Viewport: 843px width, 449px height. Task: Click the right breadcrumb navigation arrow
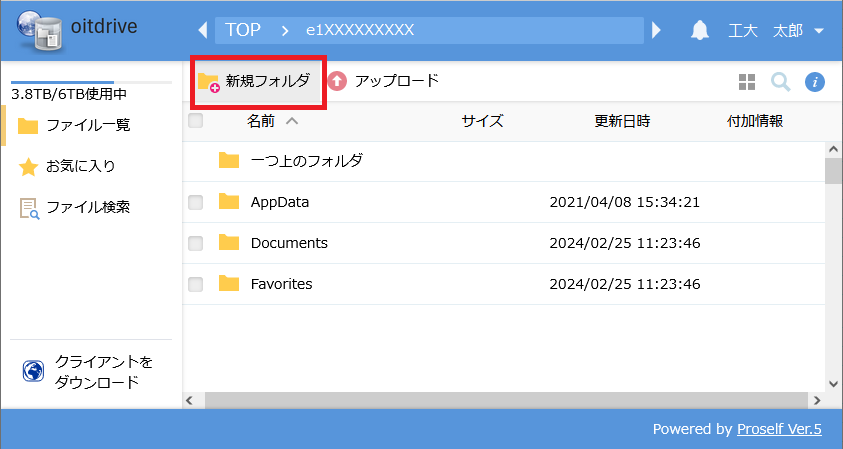[657, 30]
